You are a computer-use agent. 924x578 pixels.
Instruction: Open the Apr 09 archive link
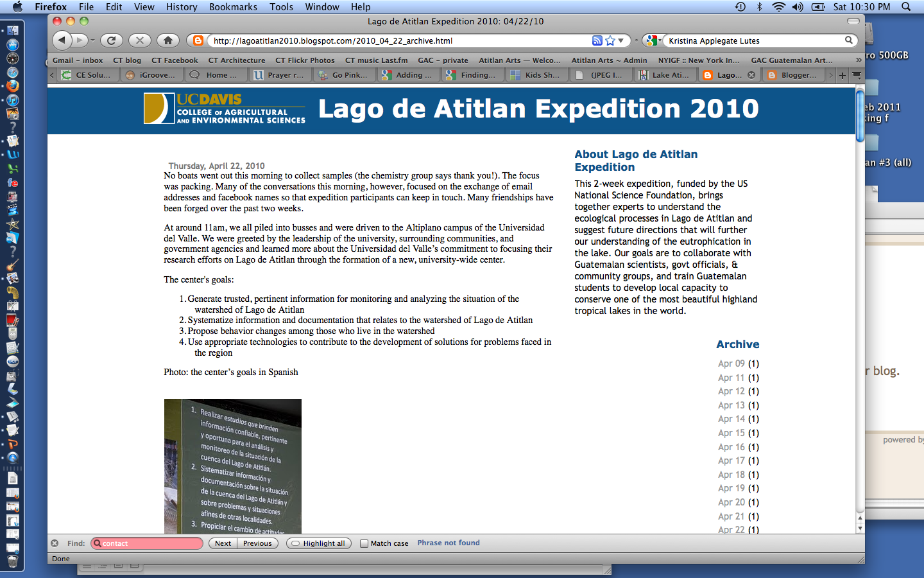[x=732, y=363]
